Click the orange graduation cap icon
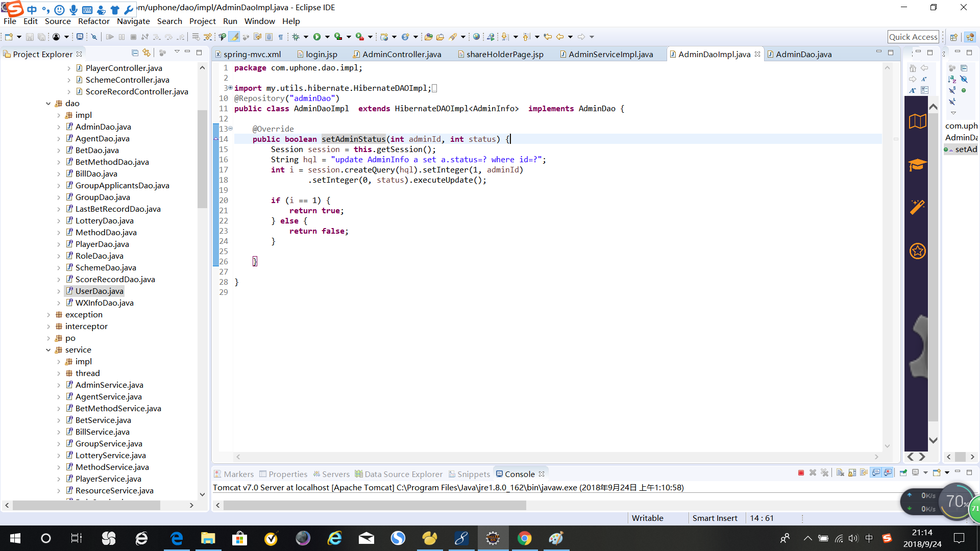980x551 pixels. [917, 164]
